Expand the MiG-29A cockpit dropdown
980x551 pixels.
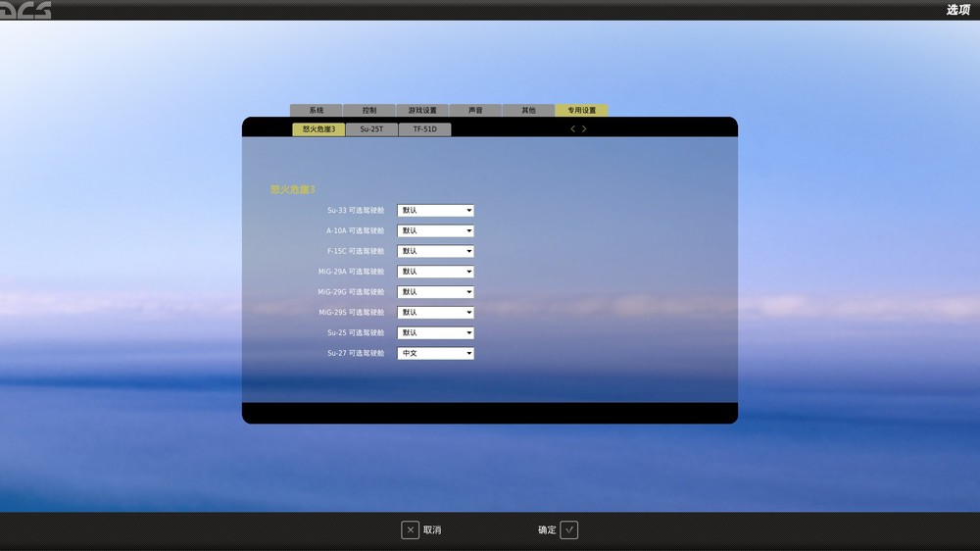click(x=436, y=272)
